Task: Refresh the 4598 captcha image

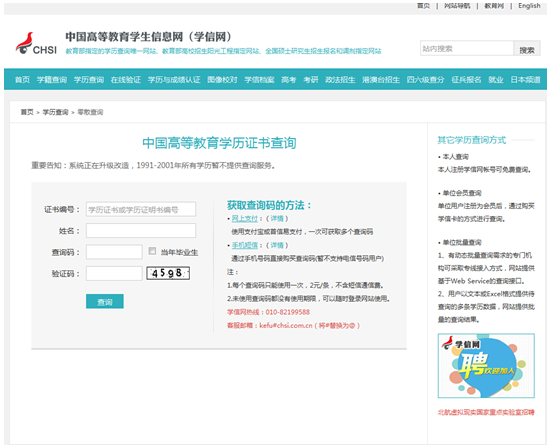Action: click(x=168, y=273)
